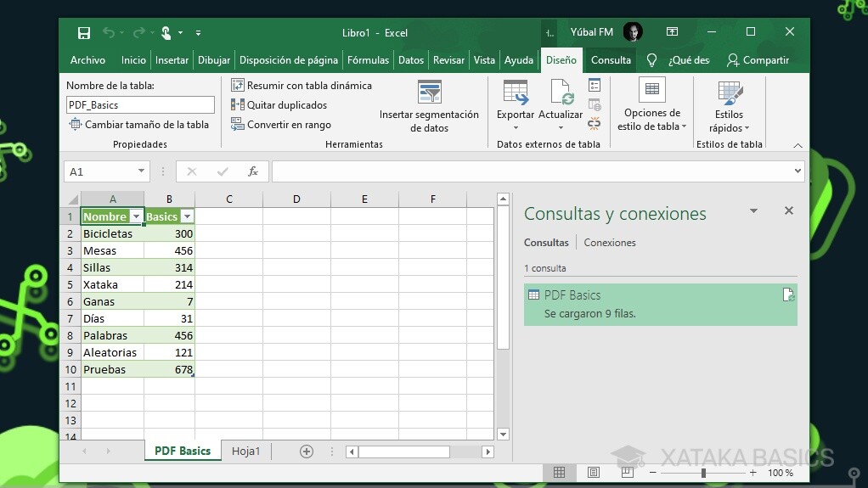Click Quitar duplicados
Image resolution: width=868 pixels, height=488 pixels.
coord(279,104)
